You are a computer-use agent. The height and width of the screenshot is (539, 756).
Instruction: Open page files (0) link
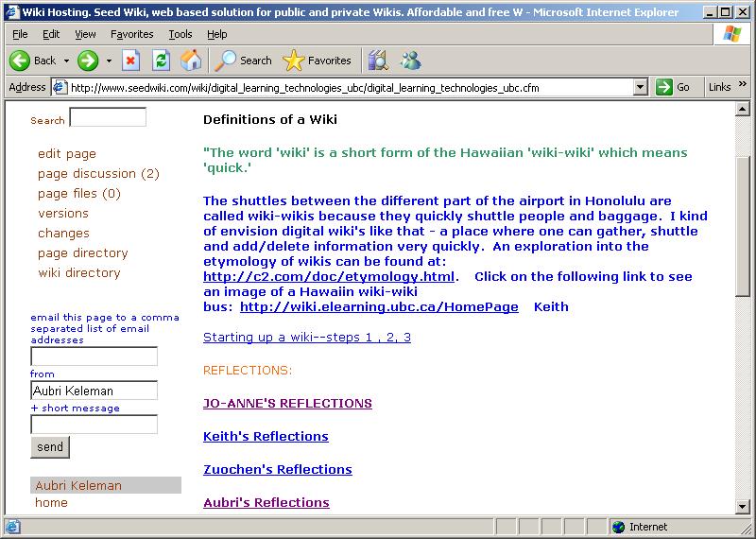(x=79, y=194)
